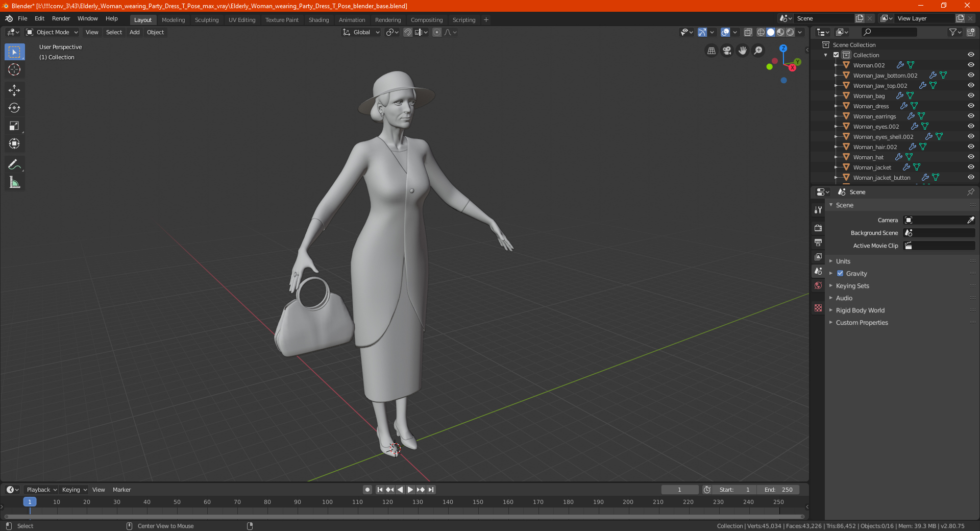Play the animation forward
Viewport: 980px width, 531px height.
coord(410,490)
